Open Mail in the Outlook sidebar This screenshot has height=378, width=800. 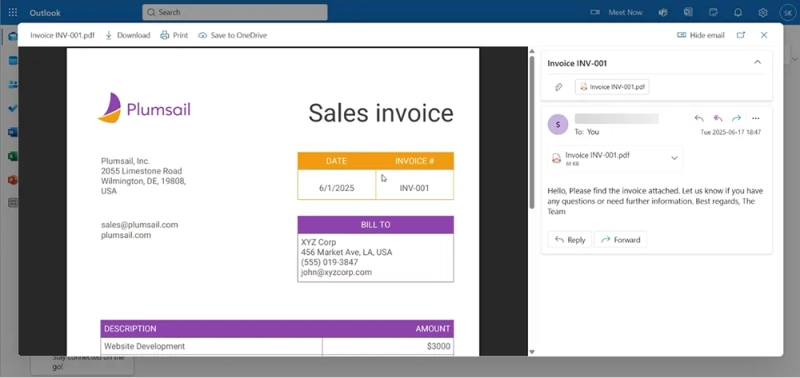[13, 36]
